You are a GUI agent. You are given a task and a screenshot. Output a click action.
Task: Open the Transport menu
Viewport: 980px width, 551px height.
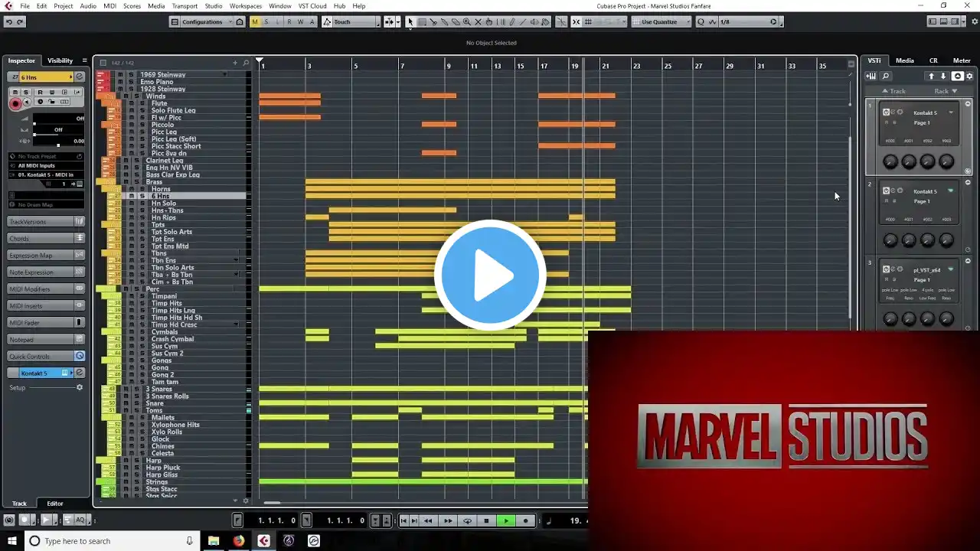pos(185,5)
